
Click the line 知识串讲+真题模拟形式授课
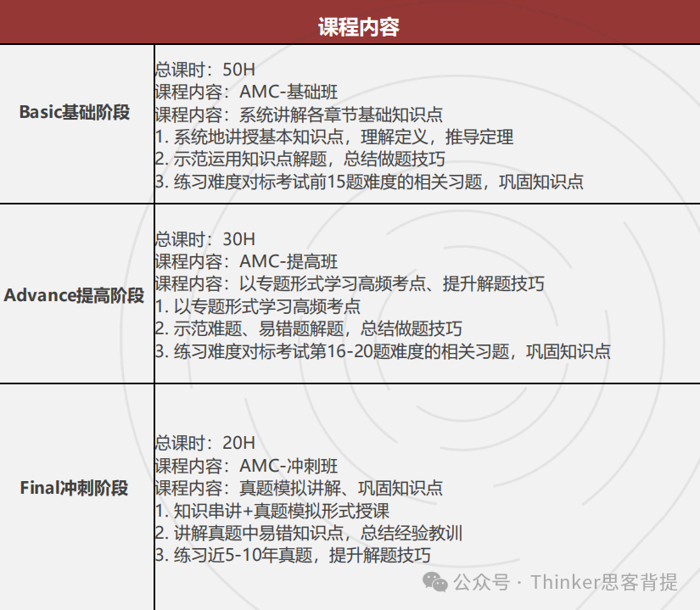(272, 511)
